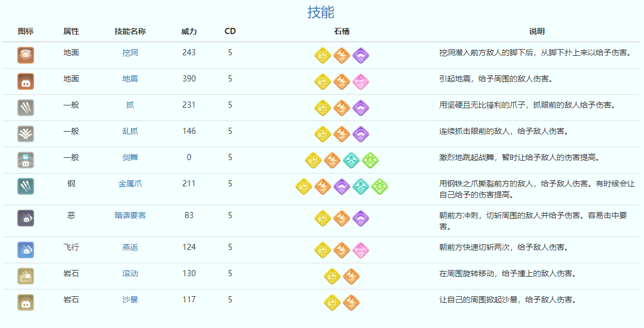Click the 剑舞 skill icon
This screenshot has width=644, height=328.
coord(26,160)
